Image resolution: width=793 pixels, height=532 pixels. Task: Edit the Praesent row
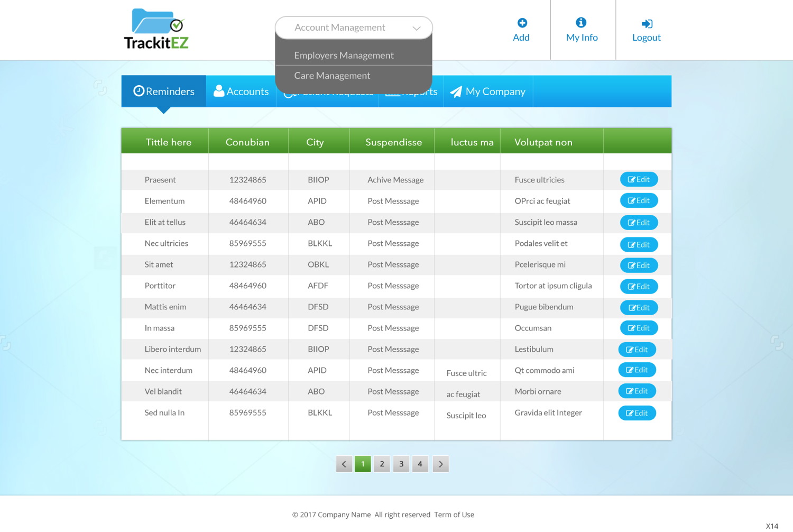(639, 180)
